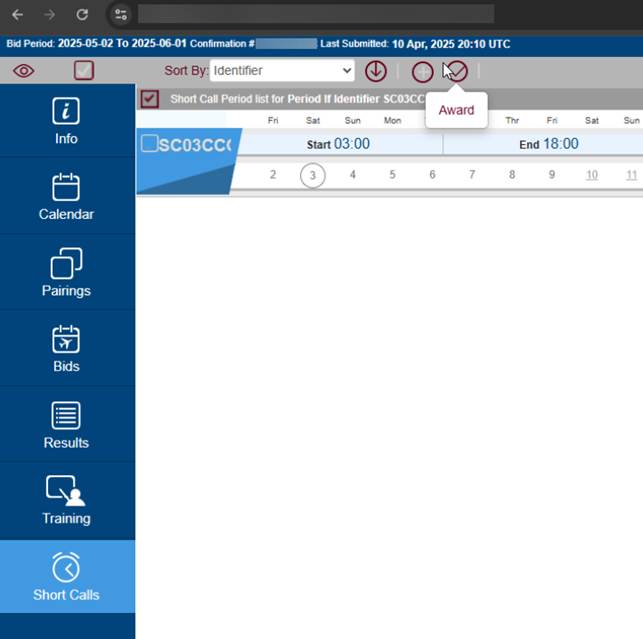Viewport: 643px width, 639px height.
Task: Click underlined day 11 link
Action: click(x=632, y=175)
